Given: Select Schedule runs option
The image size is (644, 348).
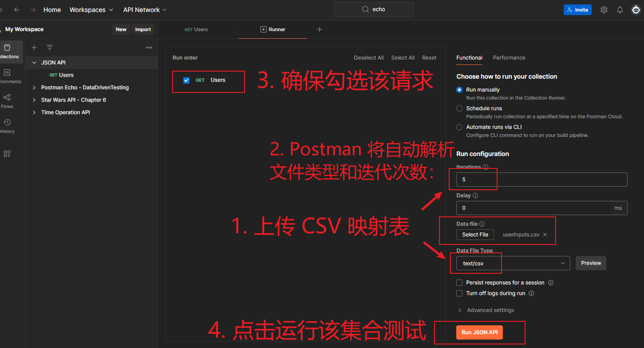Looking at the screenshot, I should tap(459, 108).
